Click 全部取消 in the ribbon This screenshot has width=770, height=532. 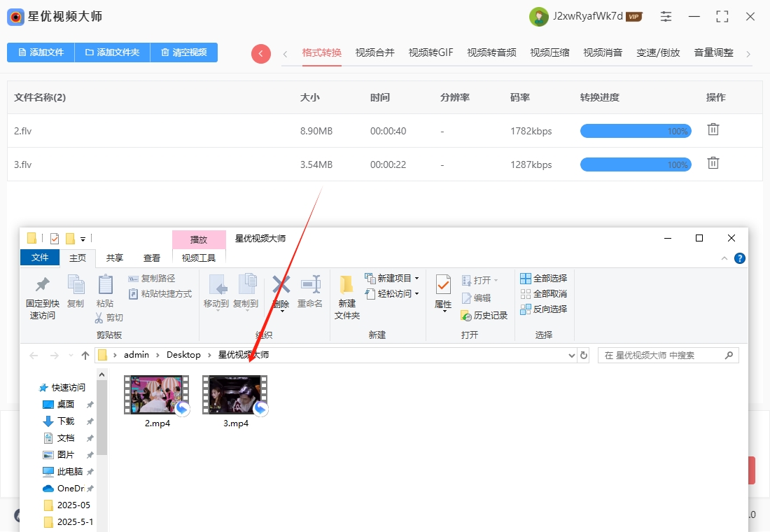(544, 294)
